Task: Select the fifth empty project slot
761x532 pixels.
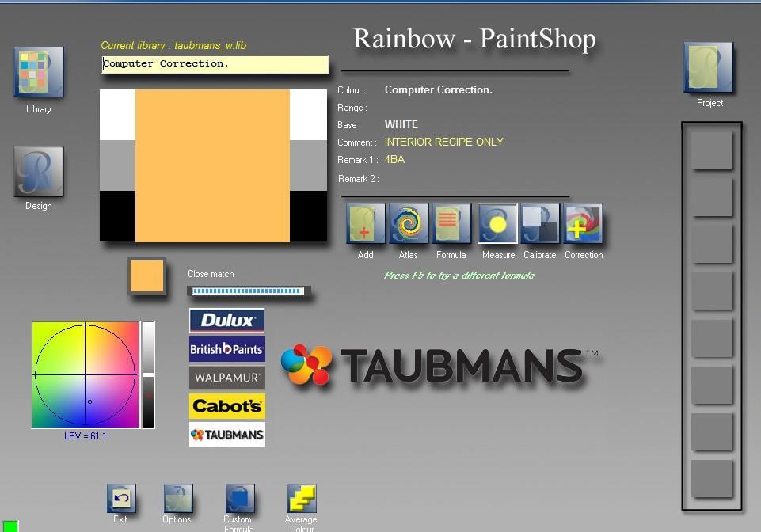Action: 711,338
